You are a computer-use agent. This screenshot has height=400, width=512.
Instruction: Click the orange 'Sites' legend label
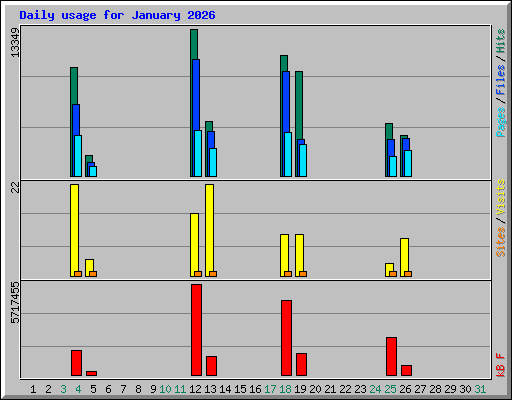point(501,242)
